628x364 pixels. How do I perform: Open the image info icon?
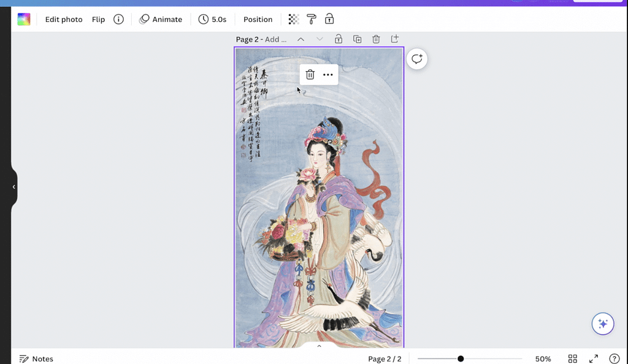tap(118, 19)
